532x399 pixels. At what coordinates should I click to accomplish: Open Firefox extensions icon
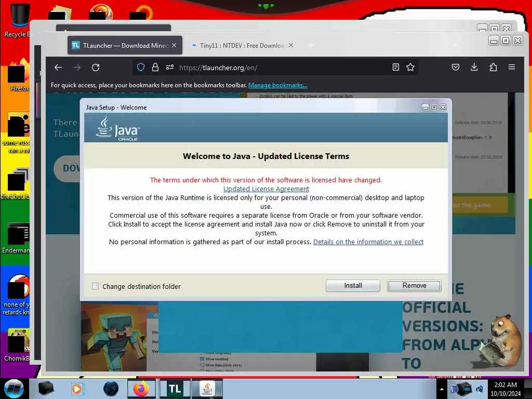coord(493,67)
